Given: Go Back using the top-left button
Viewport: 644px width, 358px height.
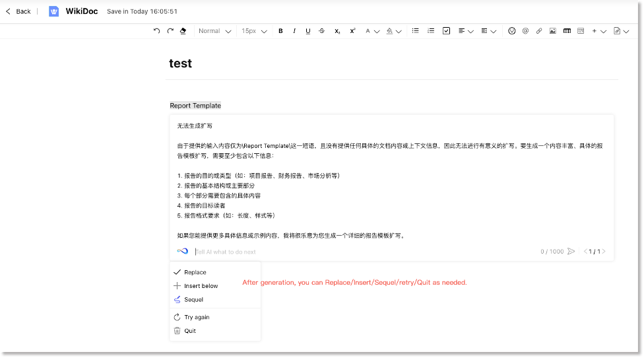Looking at the screenshot, I should pyautogui.click(x=18, y=11).
